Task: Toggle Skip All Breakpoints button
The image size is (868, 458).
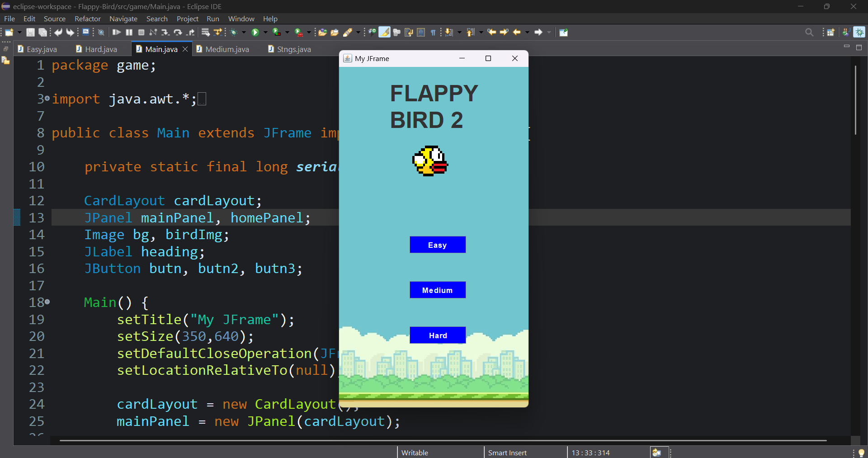Action: 101,33
